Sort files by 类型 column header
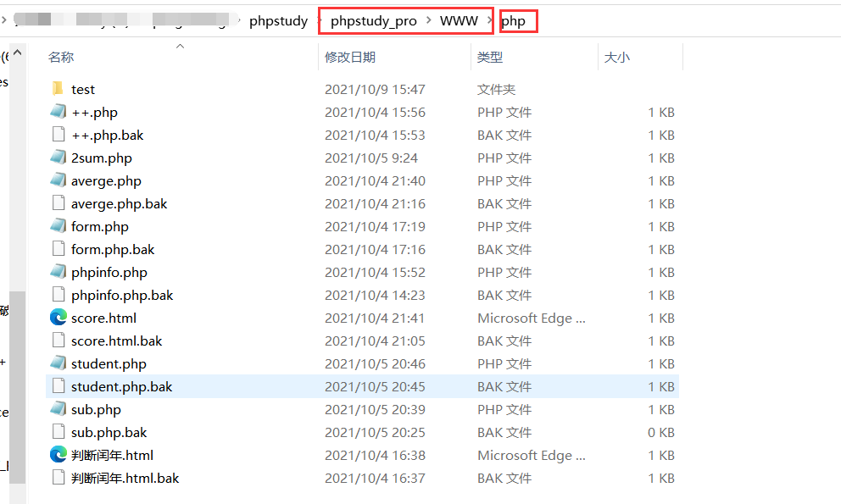Image resolution: width=841 pixels, height=504 pixels. [490, 57]
